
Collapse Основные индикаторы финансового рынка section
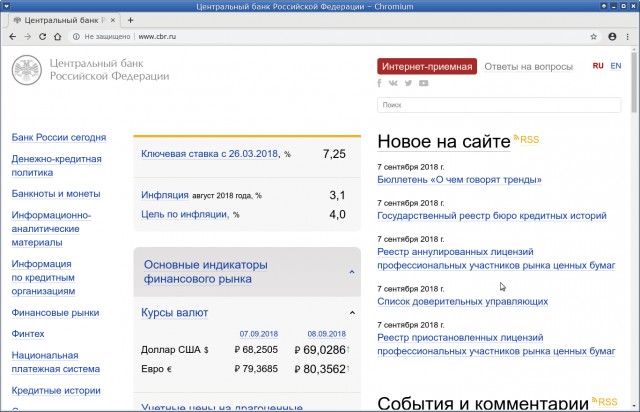[x=352, y=272]
